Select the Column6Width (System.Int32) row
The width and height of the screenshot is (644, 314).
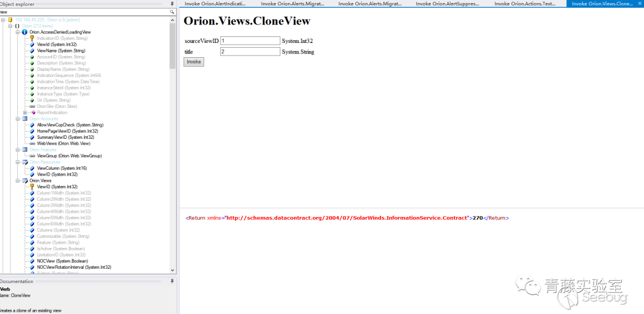coord(64,224)
